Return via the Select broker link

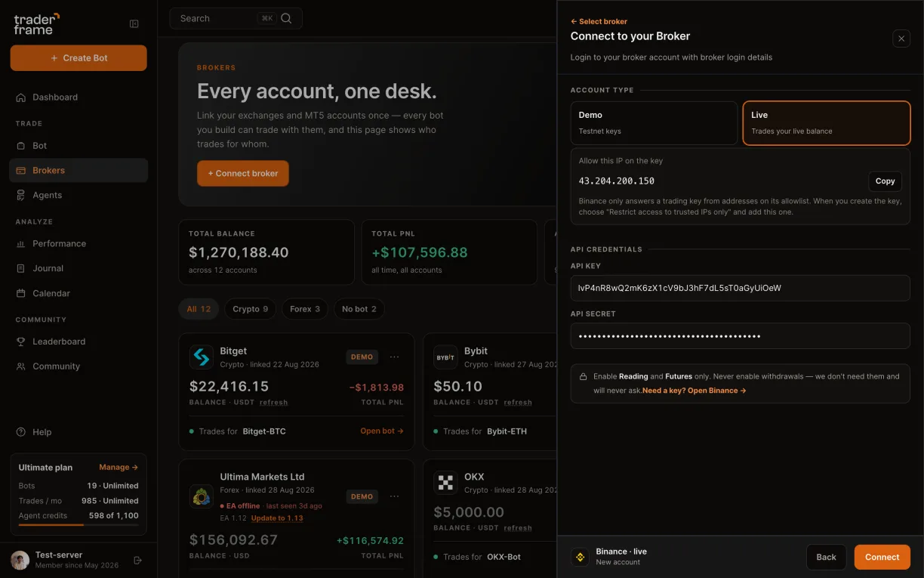point(599,22)
